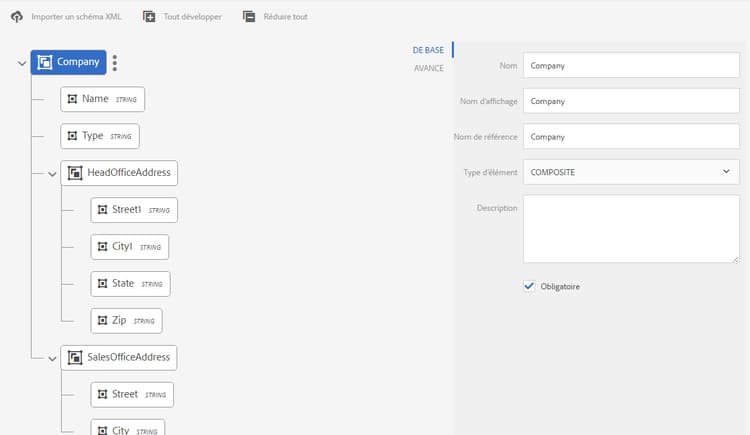Switch to the AVANCE tab

(x=429, y=68)
